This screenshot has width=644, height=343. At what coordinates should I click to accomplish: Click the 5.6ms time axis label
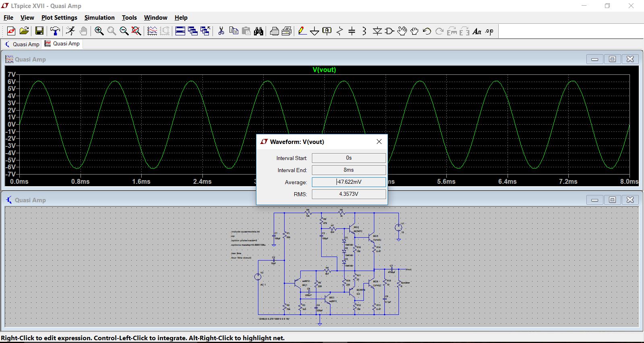click(x=446, y=182)
